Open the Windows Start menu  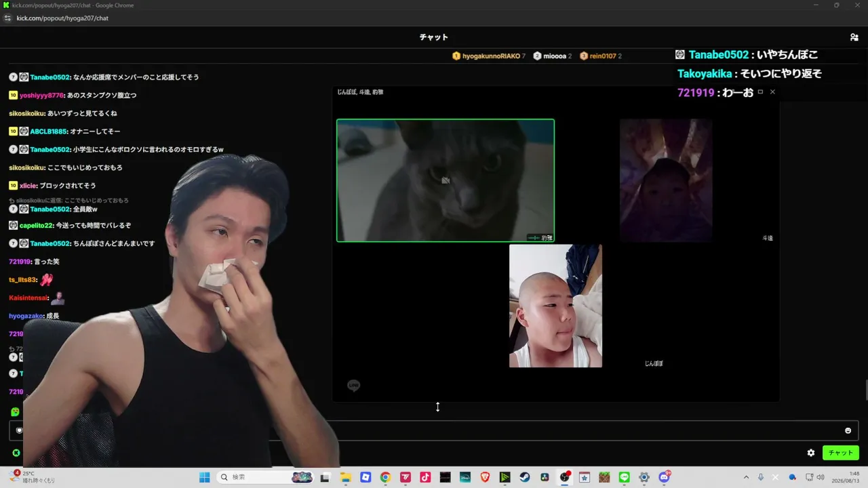pos(204,477)
